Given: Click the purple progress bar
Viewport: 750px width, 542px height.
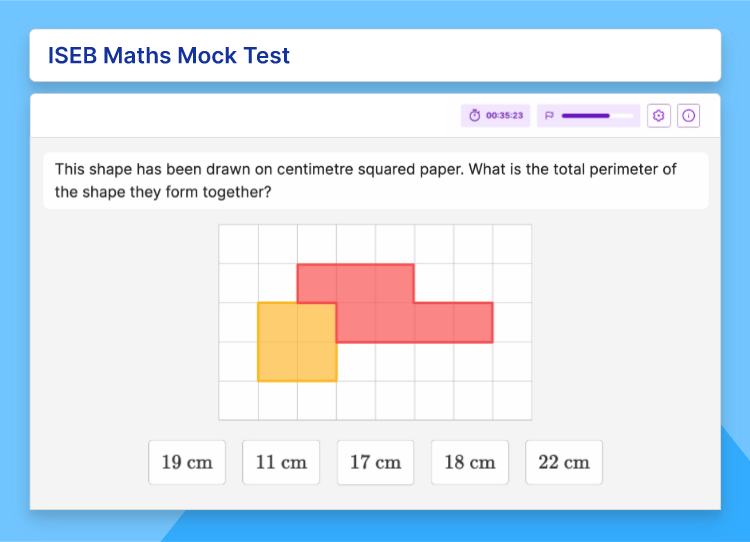Looking at the screenshot, I should (597, 116).
